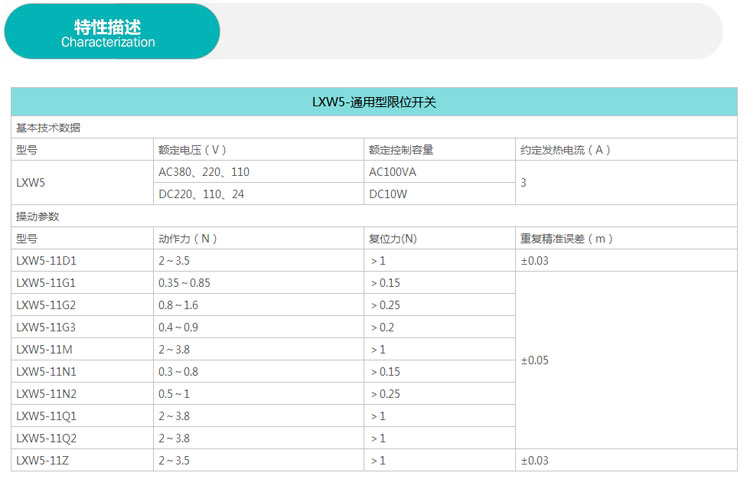The image size is (750, 496).
Task: Select the LXW5-11G2 model cell
Action: tap(82, 305)
